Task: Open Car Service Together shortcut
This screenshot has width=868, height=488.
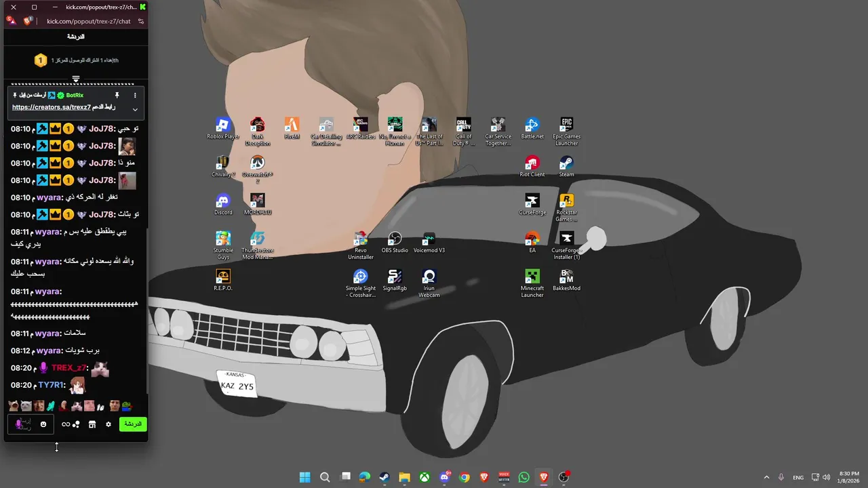Action: pos(498,131)
